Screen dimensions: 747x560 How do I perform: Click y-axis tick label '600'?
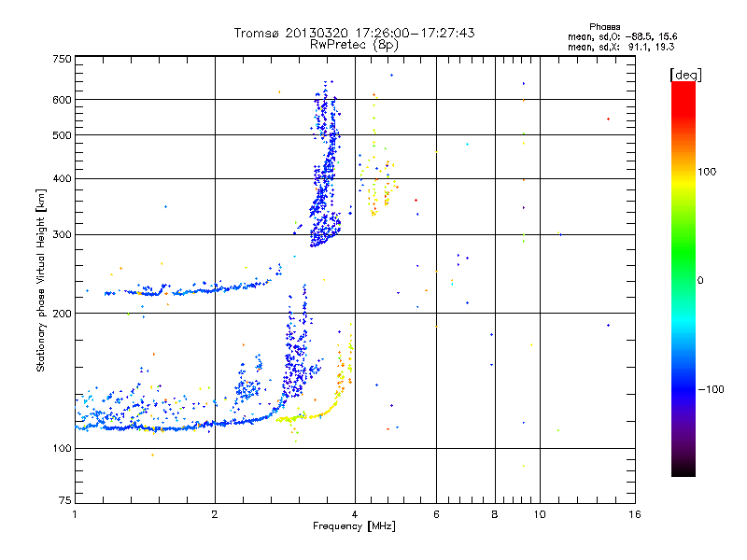62,100
